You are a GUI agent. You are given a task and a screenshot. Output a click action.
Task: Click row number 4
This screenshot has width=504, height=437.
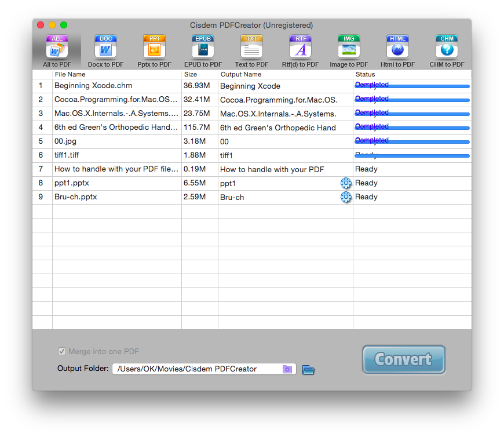click(41, 127)
